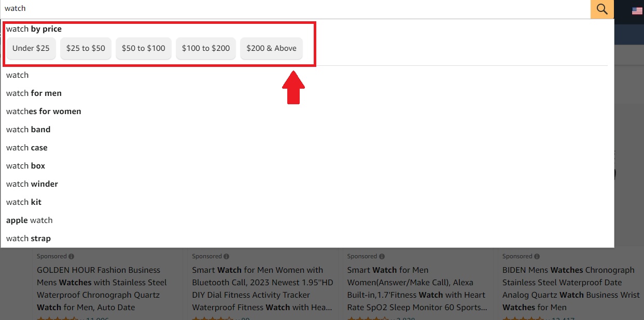Image resolution: width=644 pixels, height=320 pixels.
Task: Click the "watch by price" heading text
Action: pos(34,29)
